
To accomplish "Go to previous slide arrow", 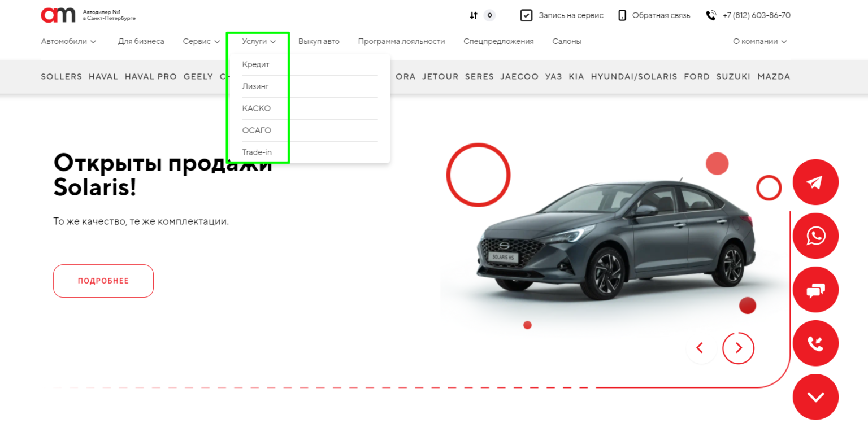I will point(700,348).
